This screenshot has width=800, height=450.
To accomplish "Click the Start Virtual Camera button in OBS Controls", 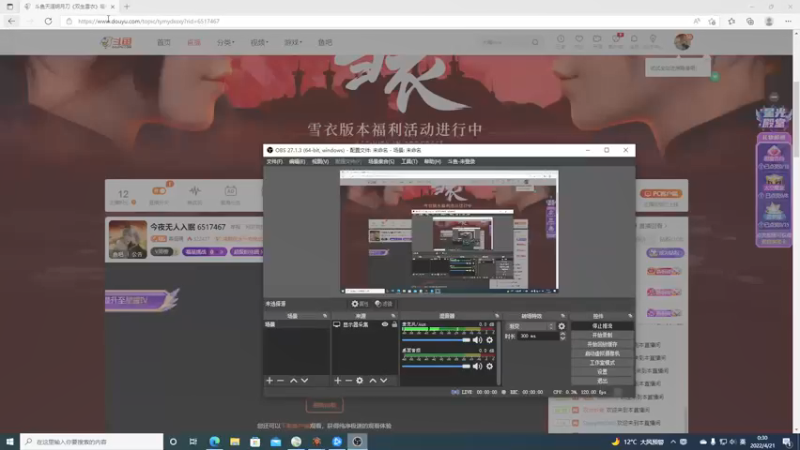I will pos(602,354).
